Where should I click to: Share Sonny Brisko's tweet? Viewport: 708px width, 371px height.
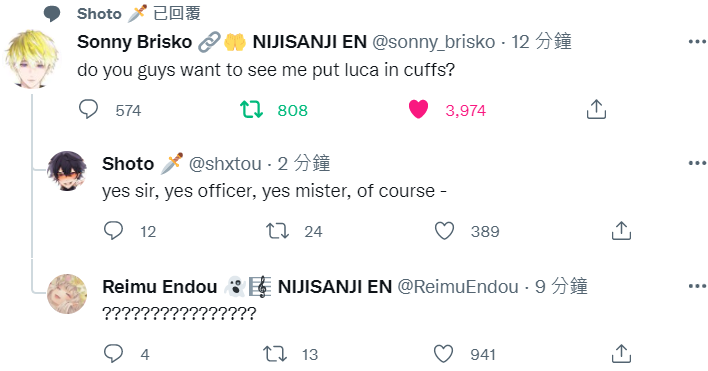click(596, 109)
